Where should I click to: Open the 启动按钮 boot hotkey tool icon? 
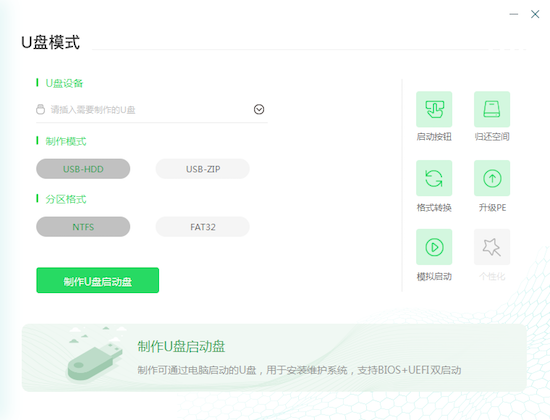(434, 109)
